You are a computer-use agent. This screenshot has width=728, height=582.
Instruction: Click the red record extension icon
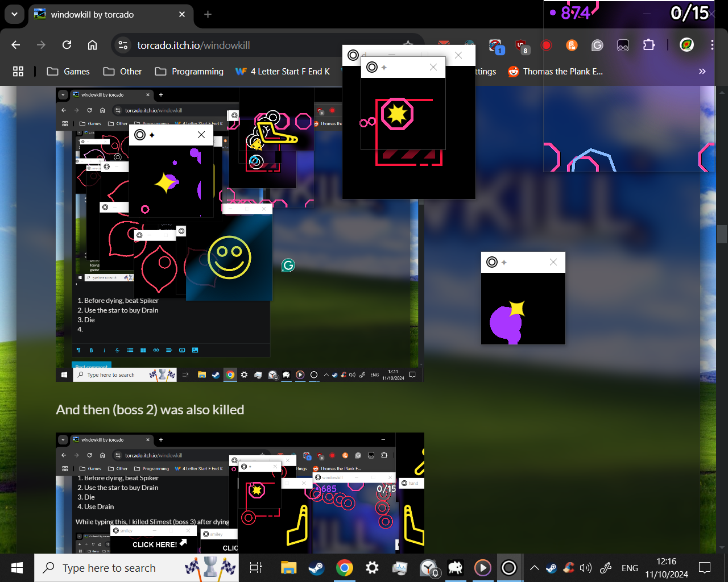546,45
